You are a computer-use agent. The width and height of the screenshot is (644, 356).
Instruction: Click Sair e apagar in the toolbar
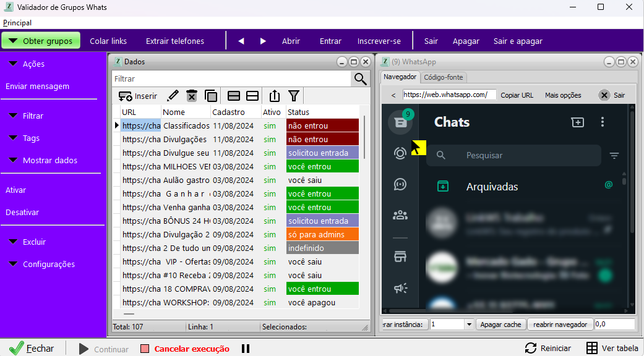[x=518, y=41]
